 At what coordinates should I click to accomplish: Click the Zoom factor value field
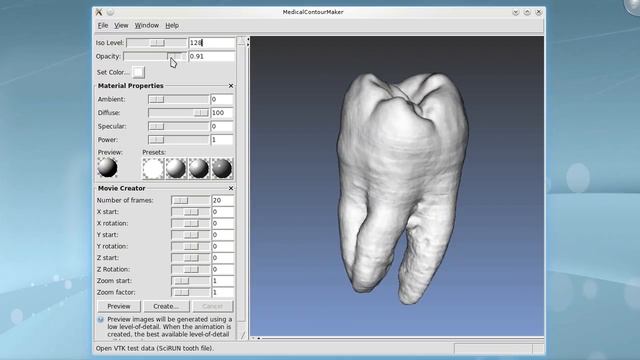point(223,292)
